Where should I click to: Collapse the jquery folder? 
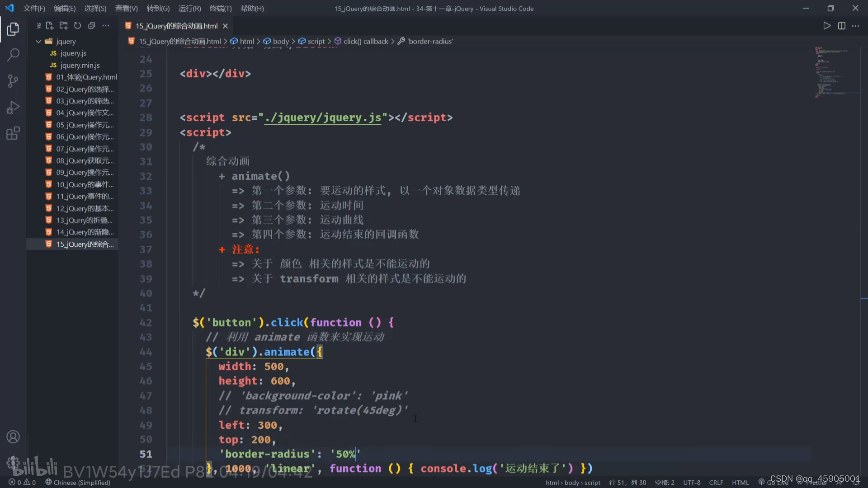38,41
